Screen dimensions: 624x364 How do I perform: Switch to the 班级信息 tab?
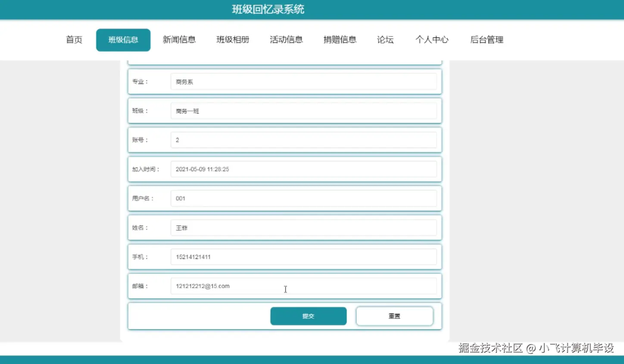point(123,40)
